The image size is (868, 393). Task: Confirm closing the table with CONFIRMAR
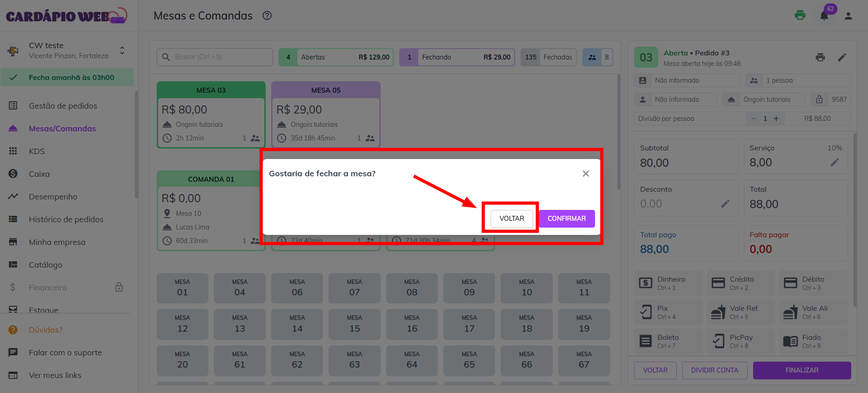click(566, 219)
